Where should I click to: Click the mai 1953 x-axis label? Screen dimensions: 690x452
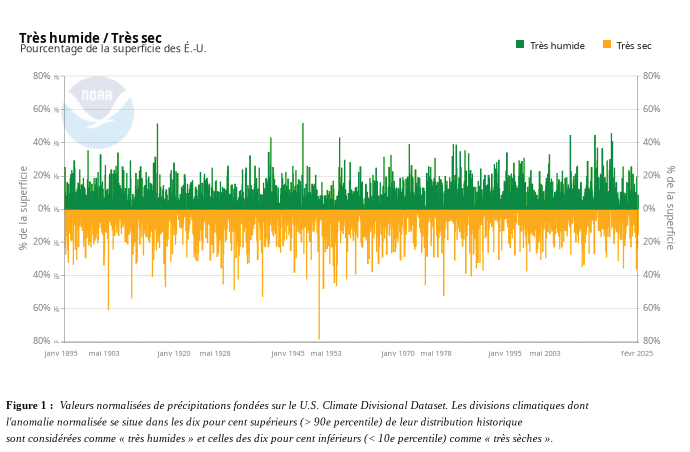point(326,353)
